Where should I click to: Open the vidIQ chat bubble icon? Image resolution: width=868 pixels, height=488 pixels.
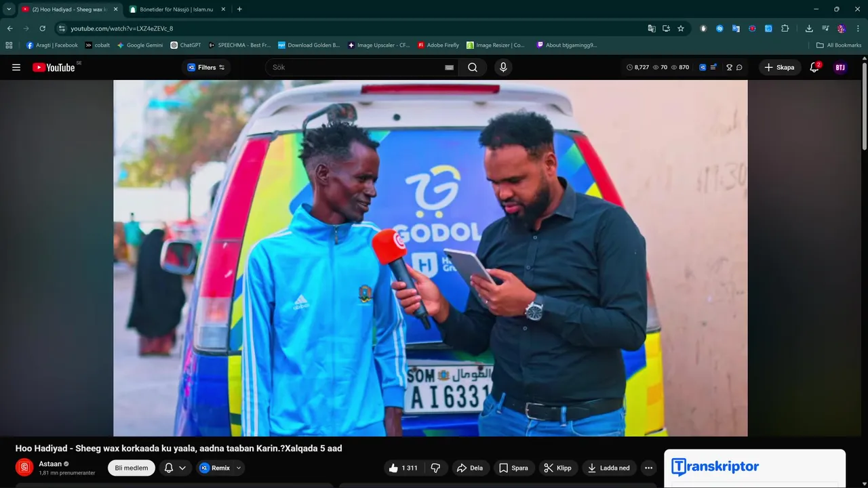click(739, 67)
